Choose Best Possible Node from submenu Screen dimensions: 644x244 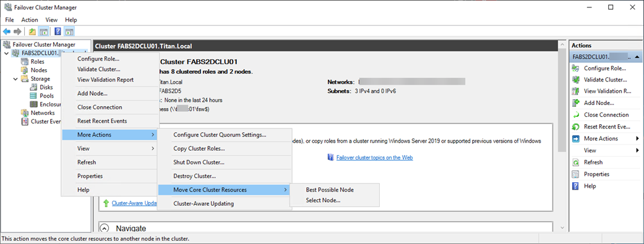pos(330,190)
